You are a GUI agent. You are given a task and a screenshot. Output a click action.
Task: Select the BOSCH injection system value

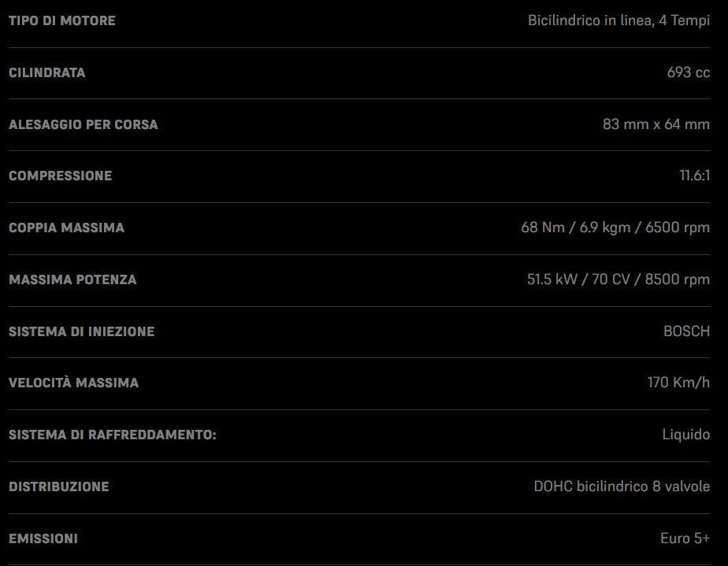point(686,331)
